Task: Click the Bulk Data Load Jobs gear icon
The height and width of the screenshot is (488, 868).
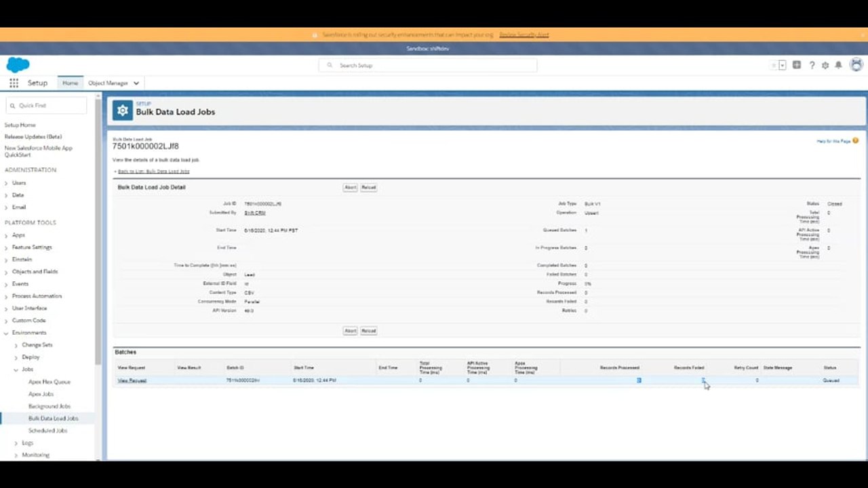Action: click(123, 110)
